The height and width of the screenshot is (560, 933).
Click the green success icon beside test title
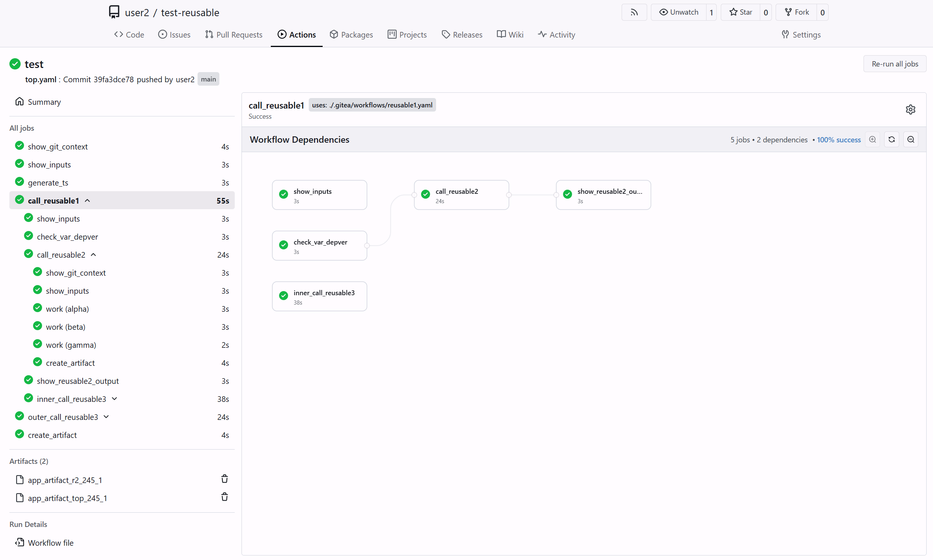15,64
